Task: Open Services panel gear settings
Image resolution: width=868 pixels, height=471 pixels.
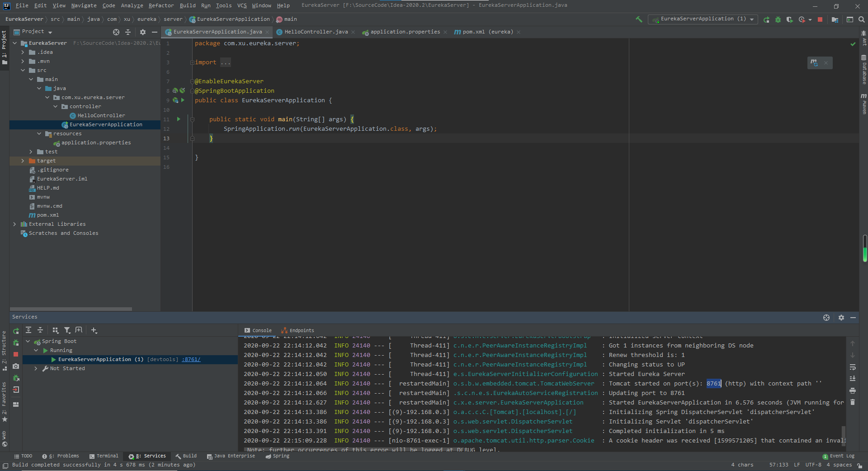Action: click(x=841, y=318)
